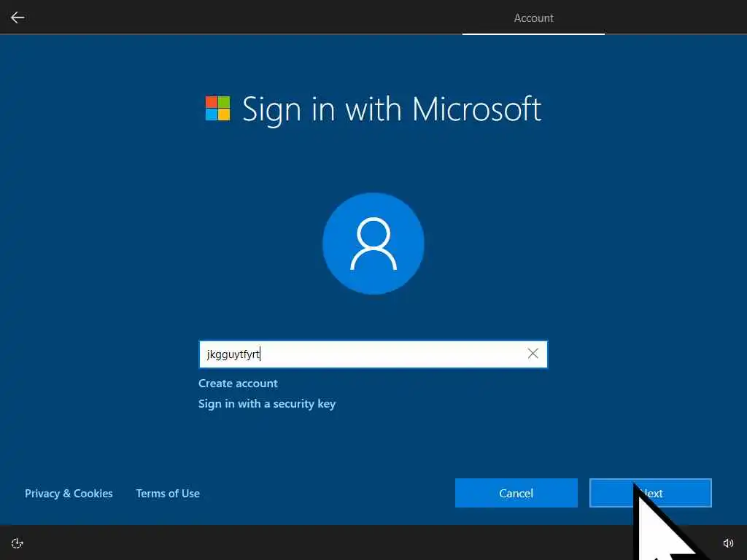Click the user avatar icon

373,244
